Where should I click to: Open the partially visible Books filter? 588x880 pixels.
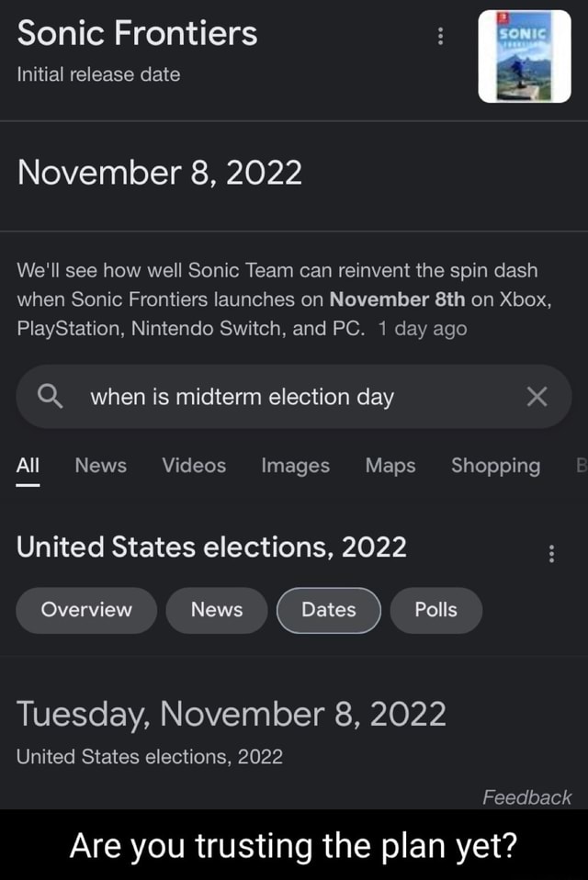[x=581, y=467]
